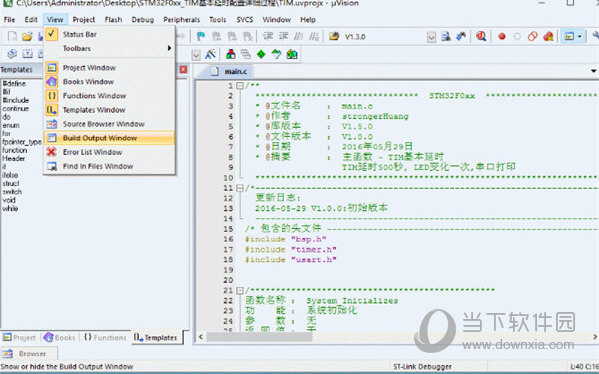
Task: Click the editor horizontal scrollbar thumb
Action: click(259, 337)
